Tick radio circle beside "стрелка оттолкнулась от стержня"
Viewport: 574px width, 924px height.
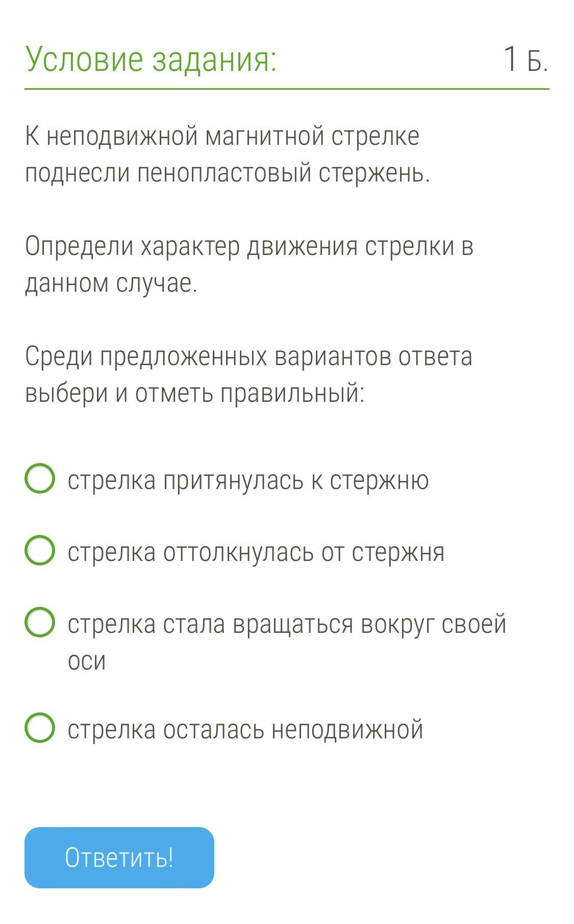(x=40, y=551)
